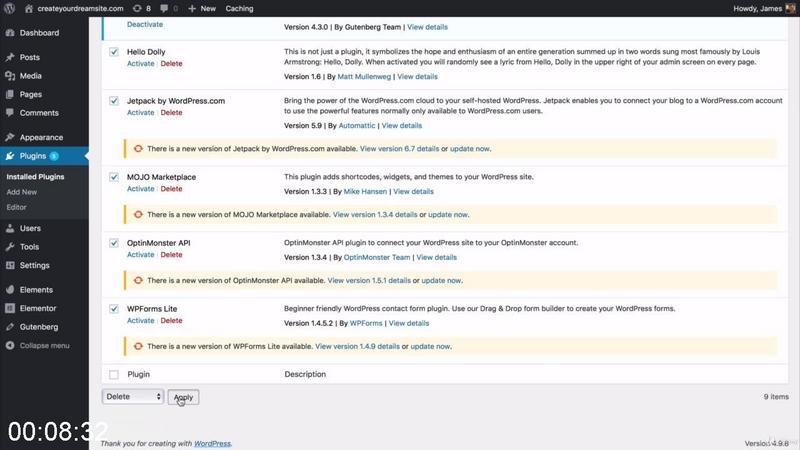Open OptinMonster Team author link

pyautogui.click(x=377, y=258)
